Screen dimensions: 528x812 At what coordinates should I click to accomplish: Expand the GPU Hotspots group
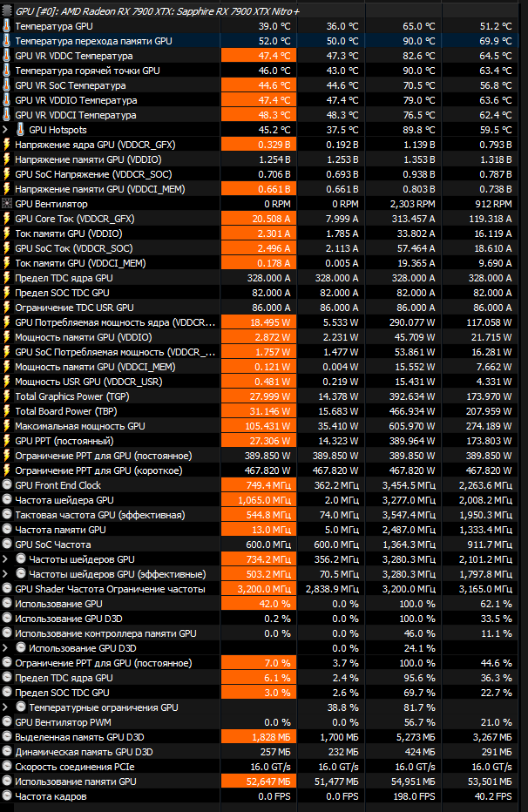click(x=5, y=130)
